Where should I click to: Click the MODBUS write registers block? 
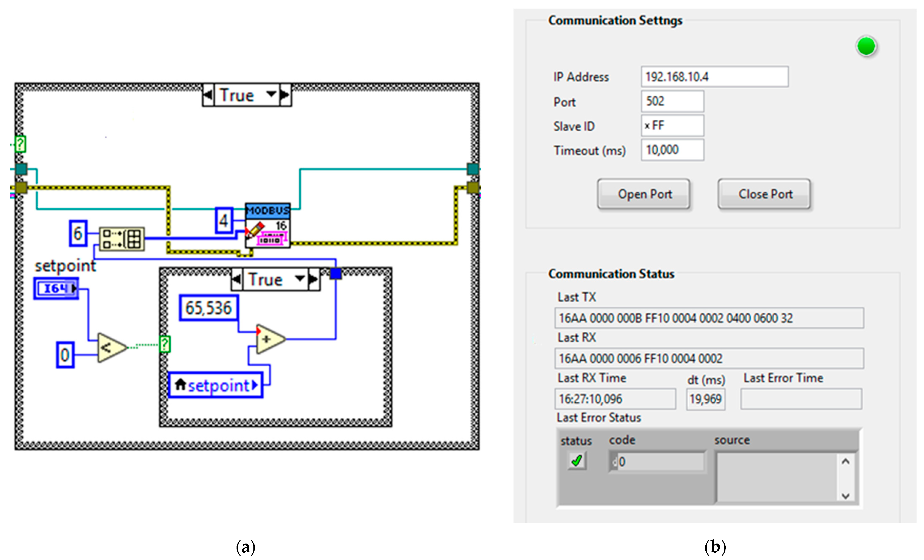point(267,225)
